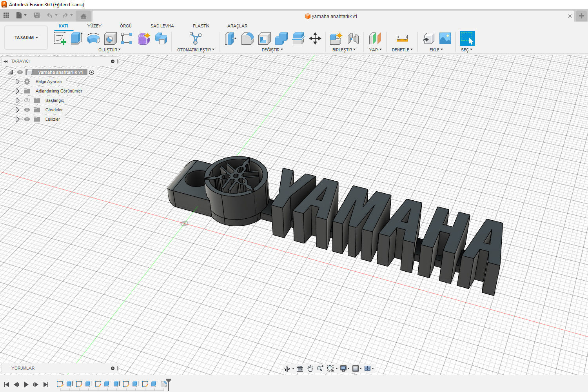This screenshot has width=588, height=392.
Task: Select the Press Pull tool
Action: coord(230,38)
